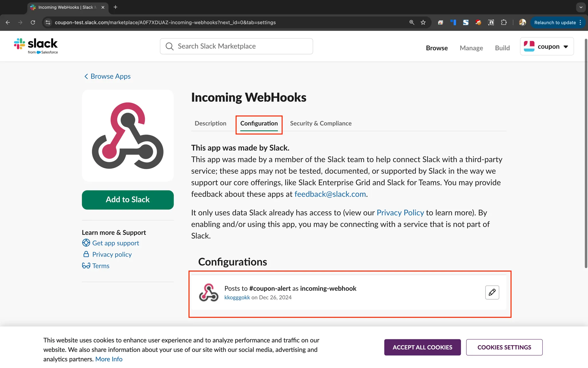Image resolution: width=588 pixels, height=368 pixels.
Task: Switch to the Description tab
Action: [210, 123]
